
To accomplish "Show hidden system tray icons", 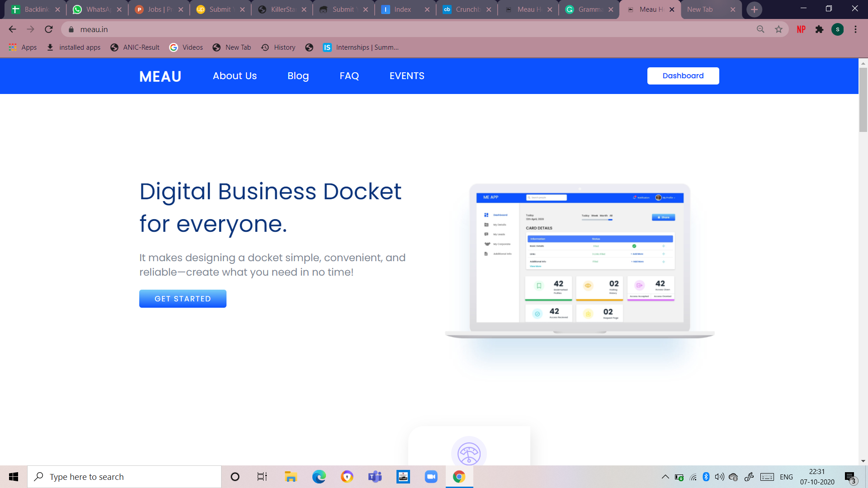I will [x=665, y=477].
